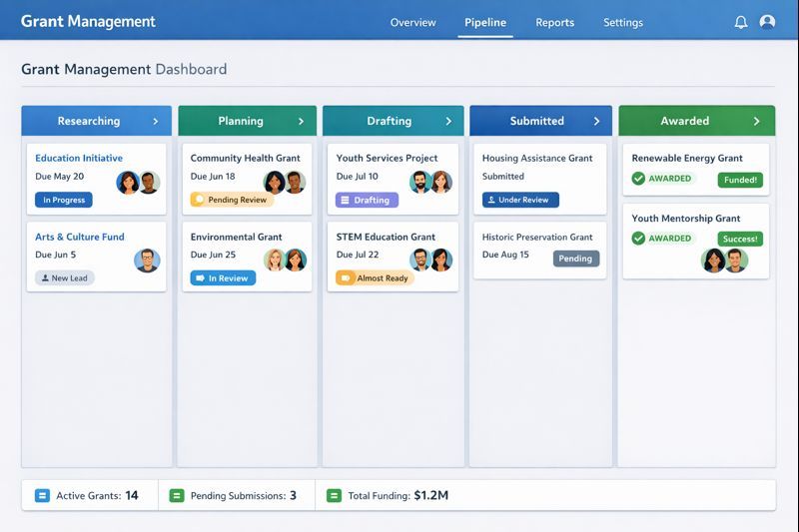Click the green checkmark on Youth Mentorship Grant
Viewport: 799px width, 532px height.
click(638, 239)
